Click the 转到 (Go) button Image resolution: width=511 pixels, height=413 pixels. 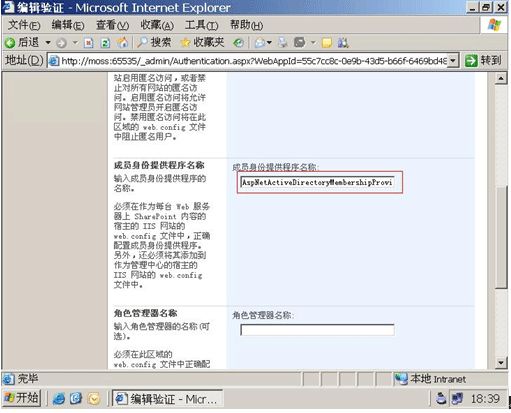(x=483, y=61)
